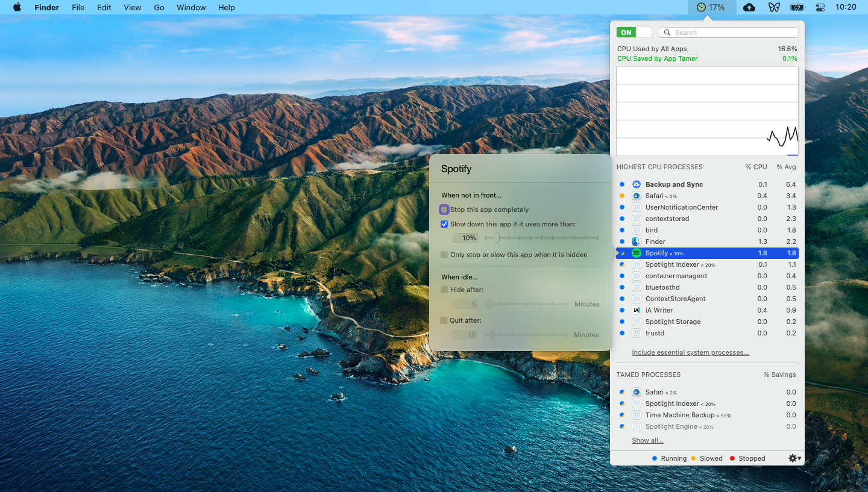Open the Go menu
The width and height of the screenshot is (868, 492).
(159, 7)
